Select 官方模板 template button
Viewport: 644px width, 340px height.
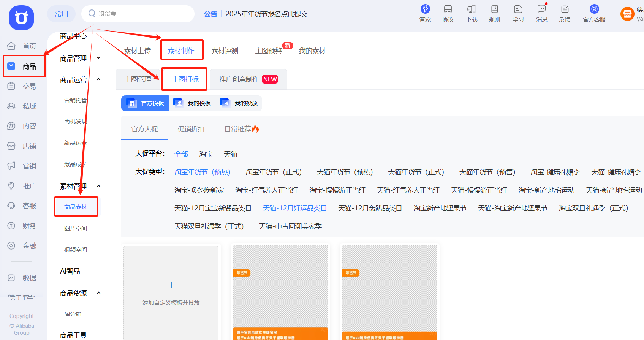[145, 103]
